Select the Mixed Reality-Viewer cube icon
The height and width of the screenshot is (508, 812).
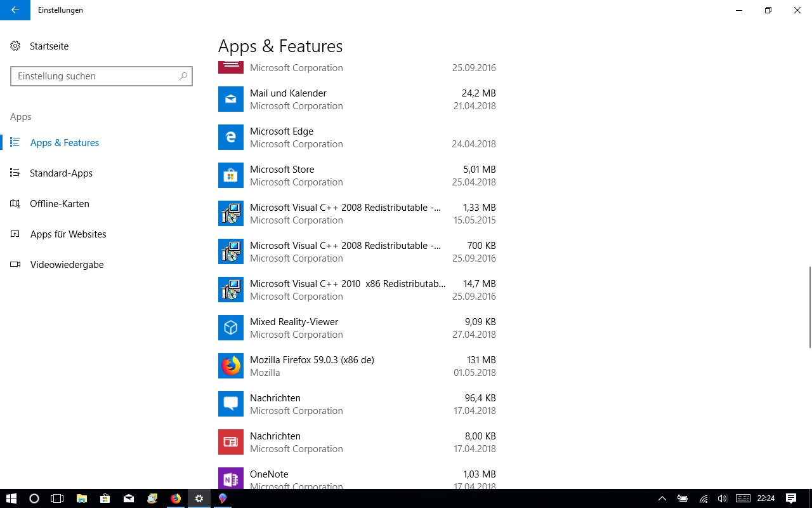click(231, 328)
